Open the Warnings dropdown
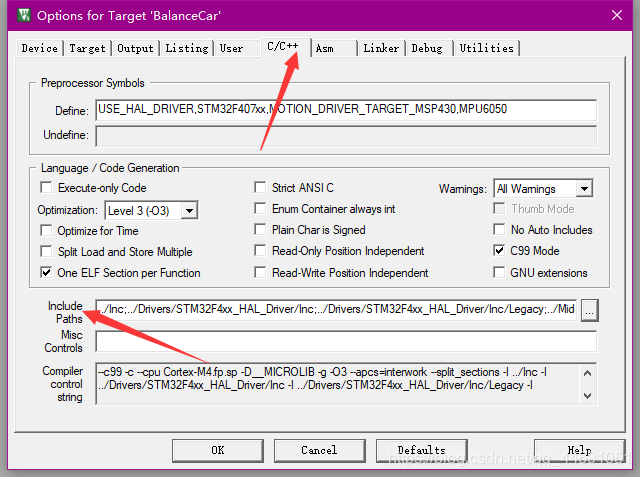Image resolution: width=640 pixels, height=477 pixels. point(584,189)
